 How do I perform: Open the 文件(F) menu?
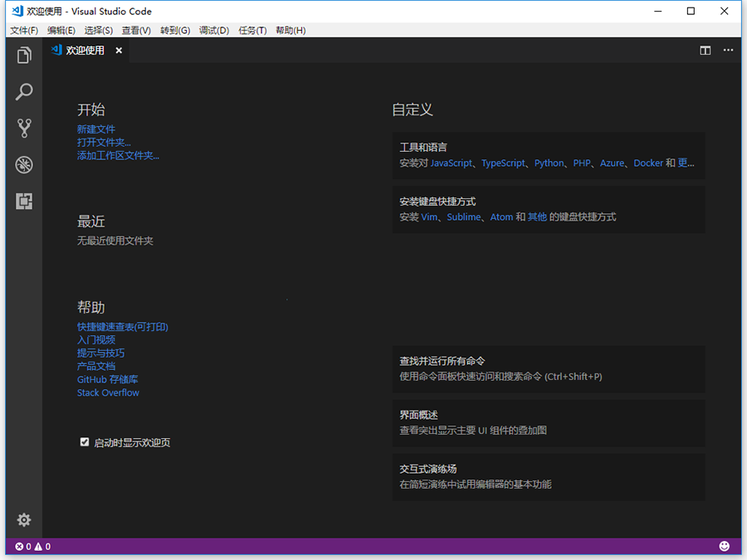tap(24, 31)
